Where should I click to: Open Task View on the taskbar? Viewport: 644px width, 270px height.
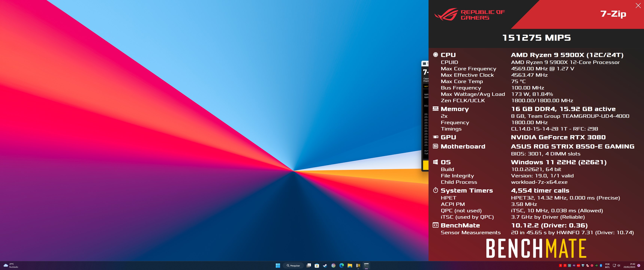click(x=309, y=265)
